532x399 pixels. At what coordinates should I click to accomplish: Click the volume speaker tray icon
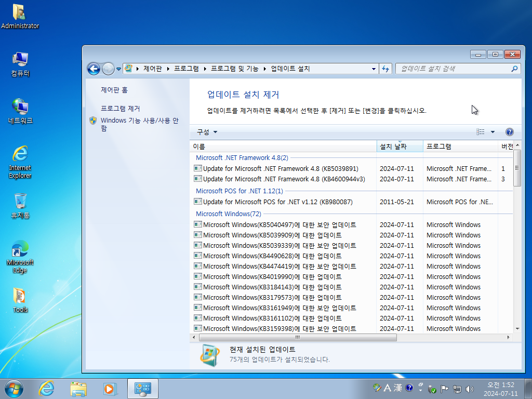(470, 389)
